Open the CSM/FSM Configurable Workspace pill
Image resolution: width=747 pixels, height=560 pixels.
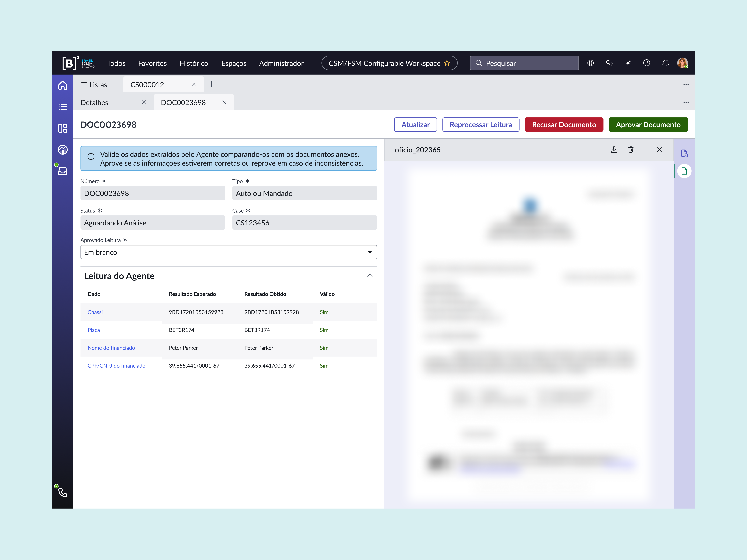coord(389,63)
